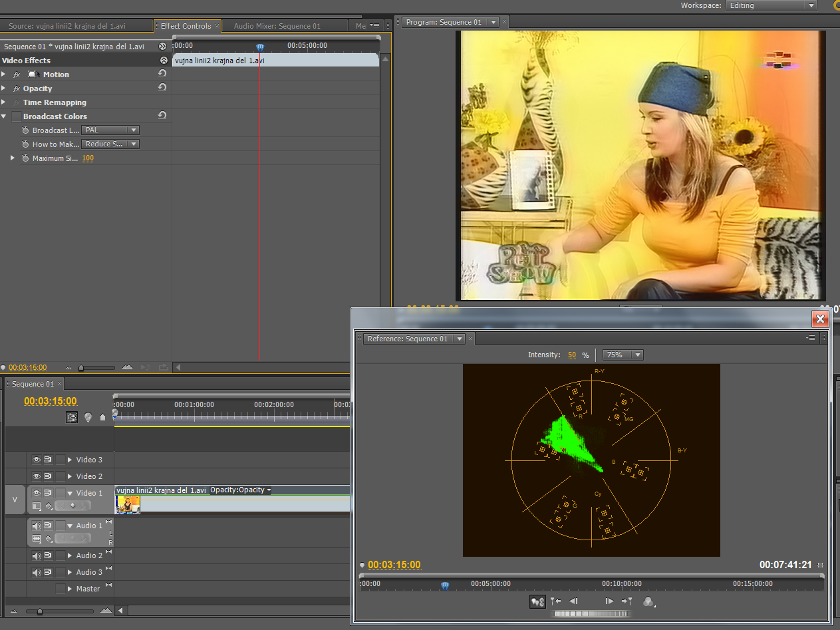Viewport: 840px width, 630px height.
Task: Reset the Broadcast Colors effect
Action: 162,116
